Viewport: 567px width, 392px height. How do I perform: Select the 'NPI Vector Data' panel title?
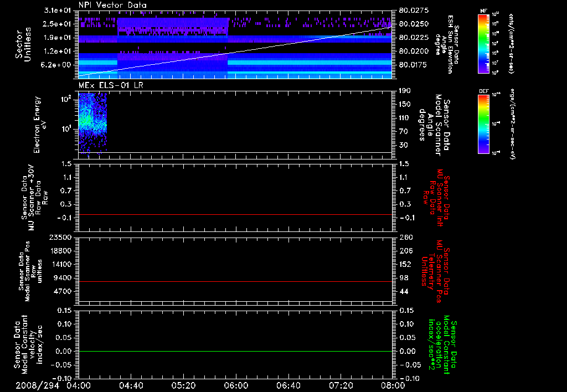[x=112, y=5]
